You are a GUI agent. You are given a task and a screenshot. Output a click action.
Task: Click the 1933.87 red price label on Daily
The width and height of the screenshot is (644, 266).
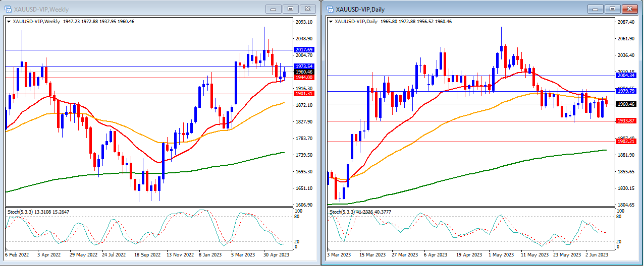626,121
